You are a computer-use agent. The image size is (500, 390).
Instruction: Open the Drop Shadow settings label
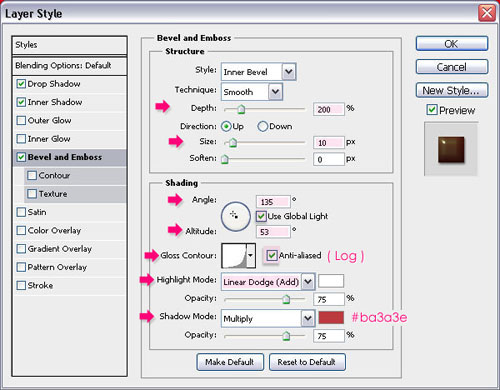(x=54, y=84)
